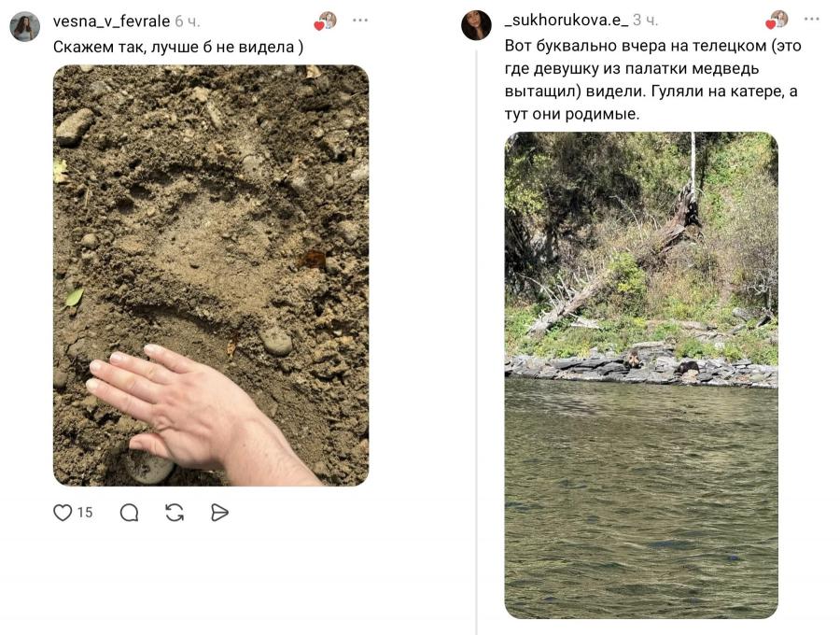Like the vesna_v_fevrale post with heart icon

(63, 513)
